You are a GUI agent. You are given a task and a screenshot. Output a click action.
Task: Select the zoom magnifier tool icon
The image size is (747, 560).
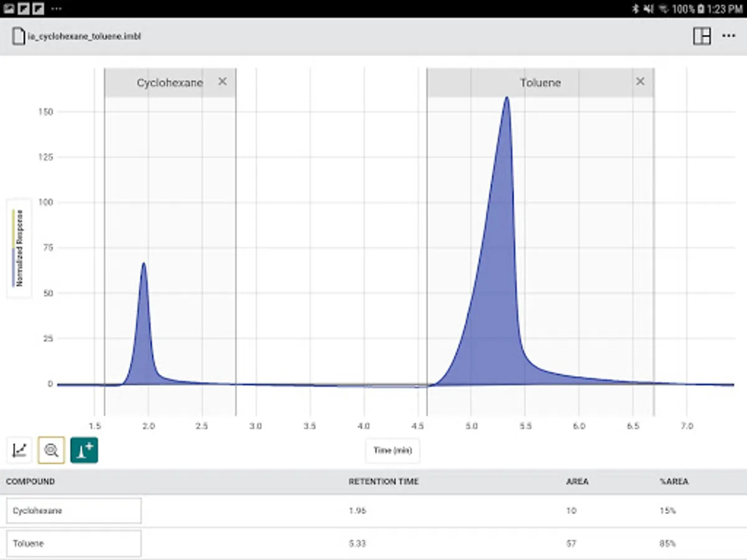(x=52, y=450)
